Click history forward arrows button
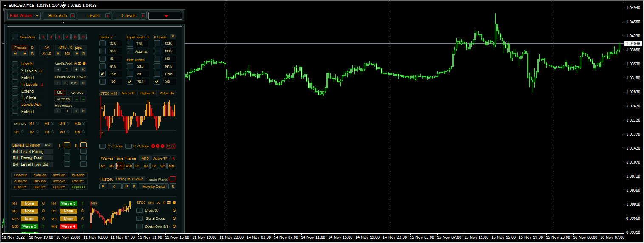The width and height of the screenshot is (644, 243). point(126,186)
